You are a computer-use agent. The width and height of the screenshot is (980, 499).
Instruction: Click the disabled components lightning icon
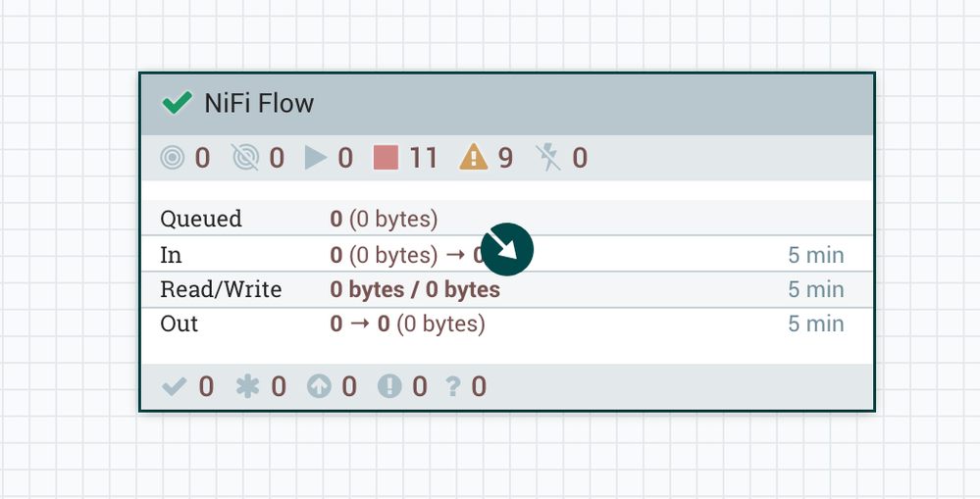coord(547,158)
